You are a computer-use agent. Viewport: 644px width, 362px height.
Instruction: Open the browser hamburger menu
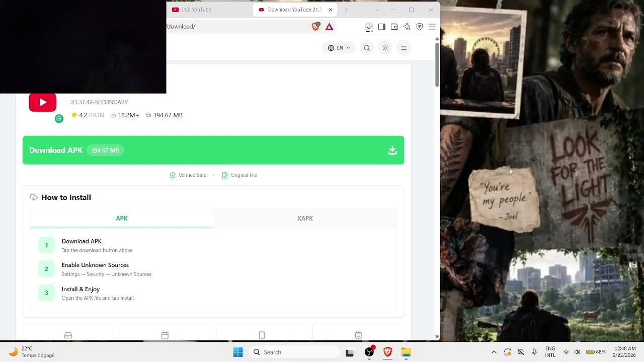[x=432, y=27]
